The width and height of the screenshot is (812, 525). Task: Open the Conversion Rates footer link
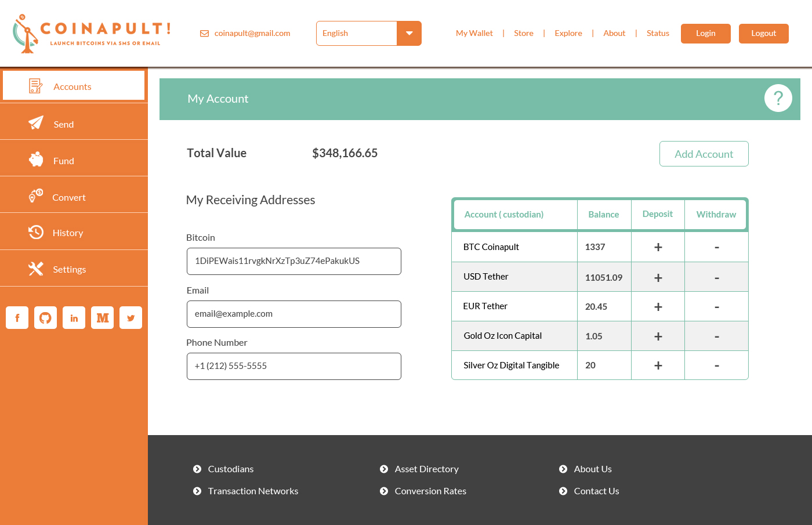pos(430,491)
